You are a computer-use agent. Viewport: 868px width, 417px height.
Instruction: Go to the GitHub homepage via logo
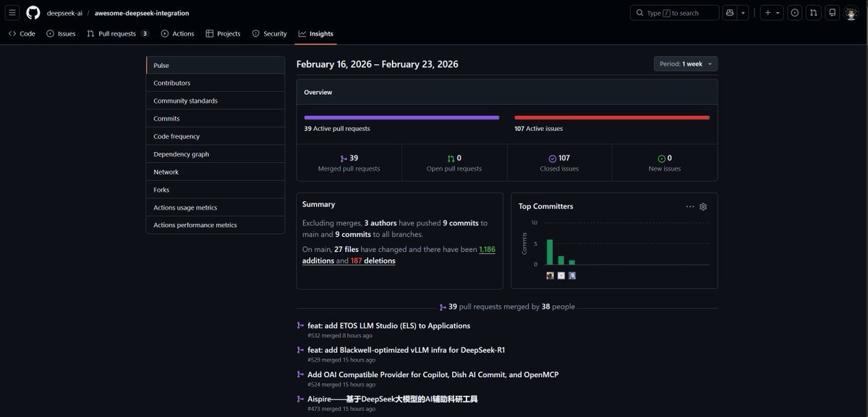[33, 13]
